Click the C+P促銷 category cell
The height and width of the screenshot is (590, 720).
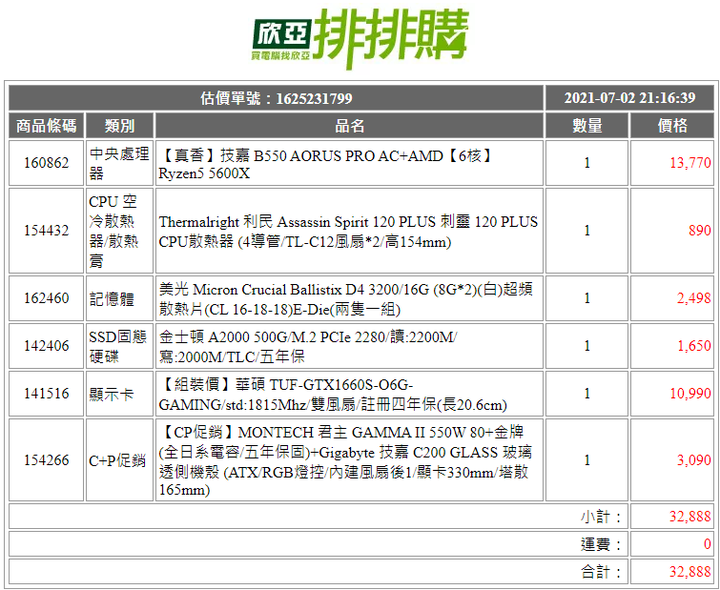coord(119,460)
